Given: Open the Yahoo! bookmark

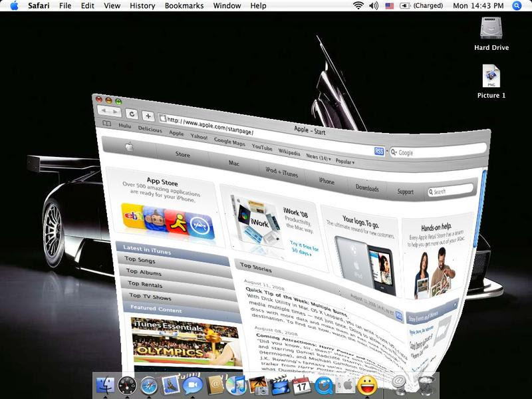Looking at the screenshot, I should [x=199, y=136].
